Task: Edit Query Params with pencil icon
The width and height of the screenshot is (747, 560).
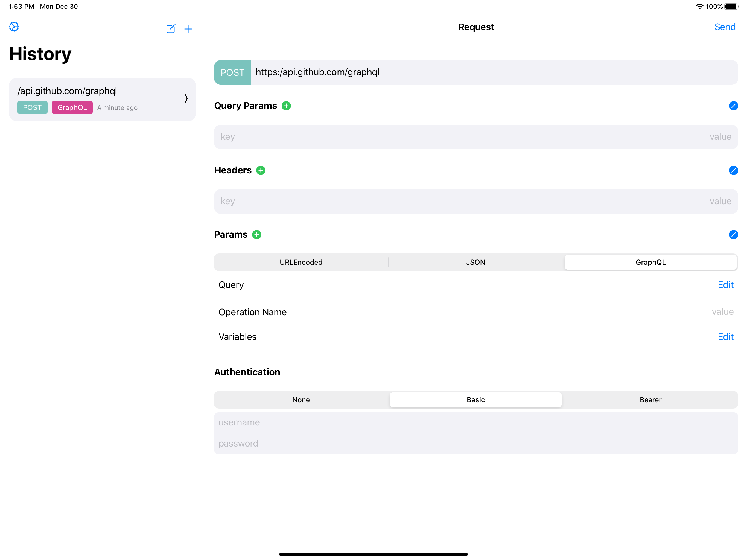Action: pyautogui.click(x=733, y=106)
